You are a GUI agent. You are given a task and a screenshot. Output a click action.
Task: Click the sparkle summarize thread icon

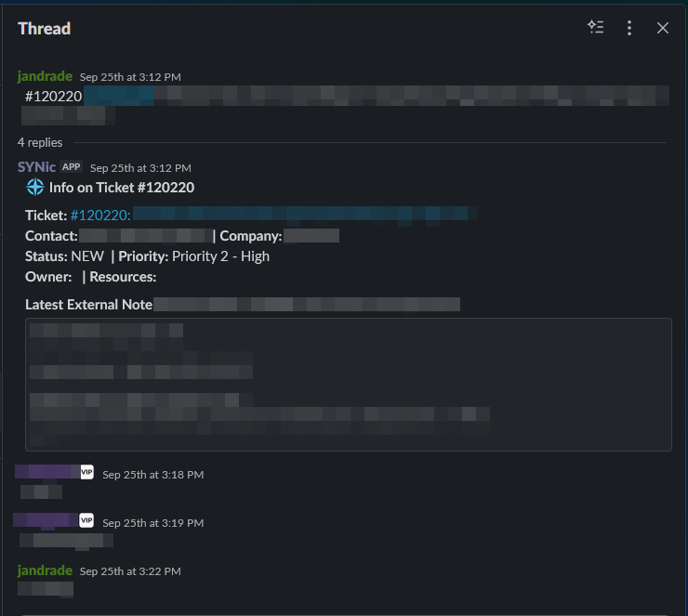tap(596, 28)
